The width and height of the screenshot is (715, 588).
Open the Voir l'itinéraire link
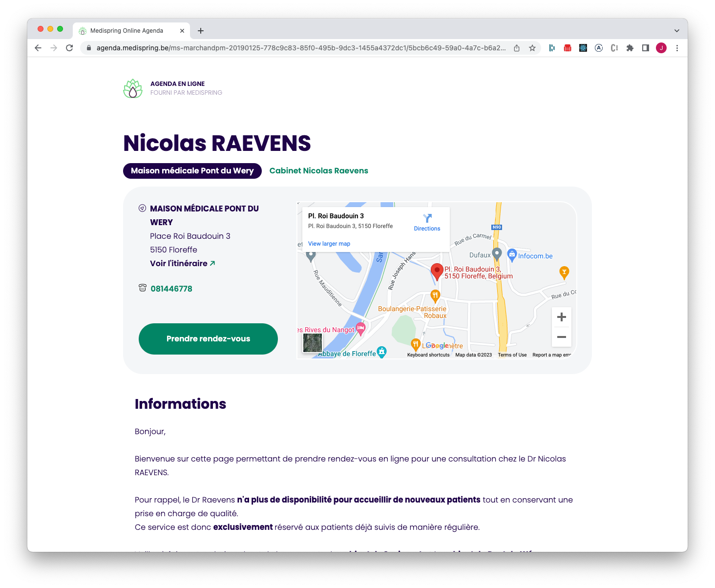coord(183,263)
